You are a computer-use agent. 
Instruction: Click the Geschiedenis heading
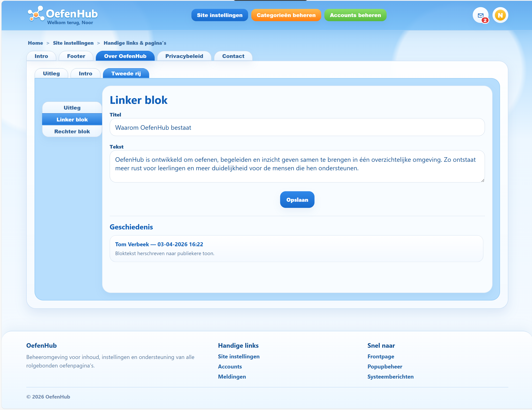click(131, 227)
